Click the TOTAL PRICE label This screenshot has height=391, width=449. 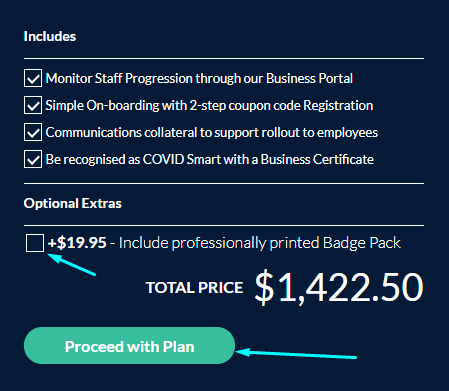pos(194,288)
